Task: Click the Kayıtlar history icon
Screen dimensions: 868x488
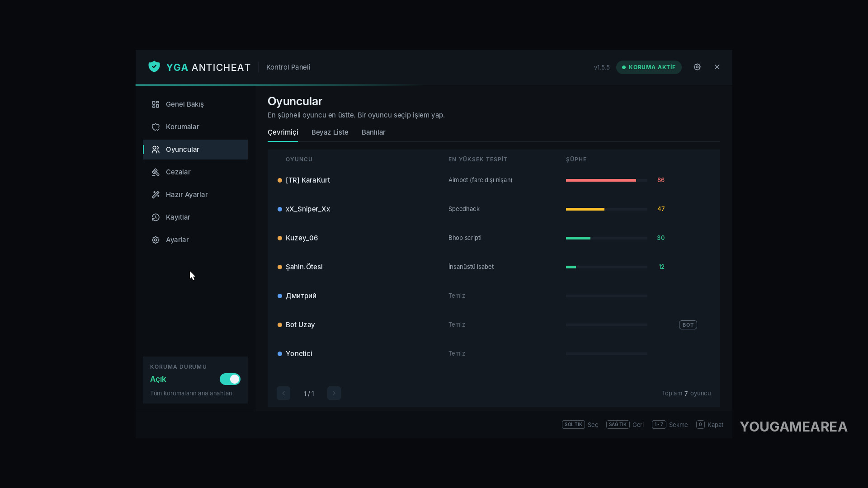Action: click(156, 217)
